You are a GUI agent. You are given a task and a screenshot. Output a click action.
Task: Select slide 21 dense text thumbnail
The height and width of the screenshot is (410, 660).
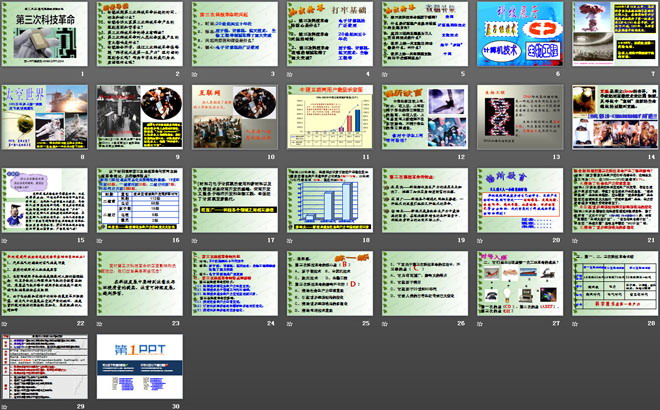tap(615, 200)
